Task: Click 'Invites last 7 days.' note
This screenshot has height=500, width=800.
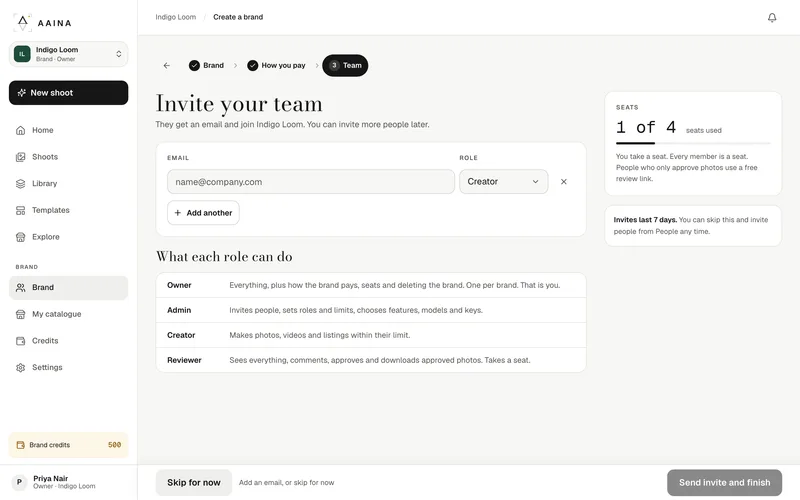Action: click(645, 220)
